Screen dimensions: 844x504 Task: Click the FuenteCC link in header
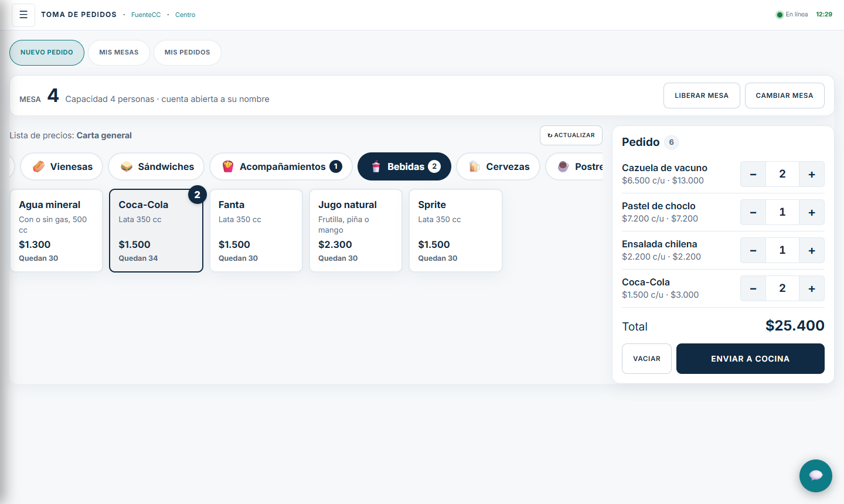click(146, 15)
